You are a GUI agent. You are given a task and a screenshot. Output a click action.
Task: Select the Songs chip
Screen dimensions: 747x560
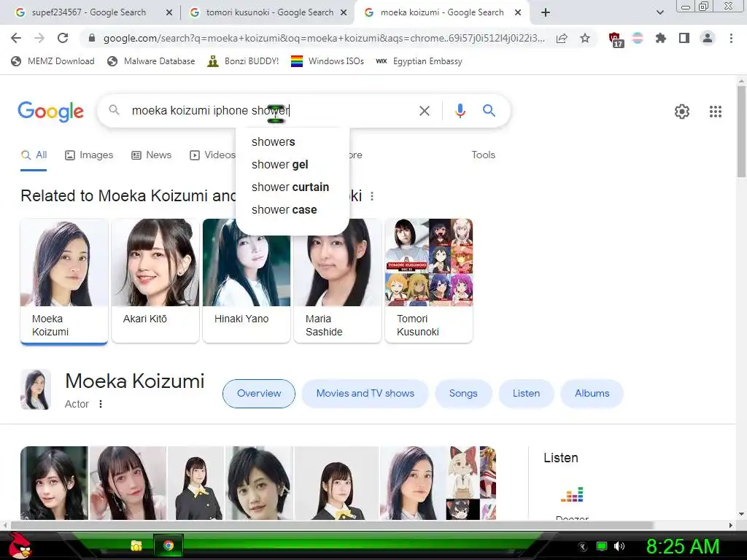[463, 393]
